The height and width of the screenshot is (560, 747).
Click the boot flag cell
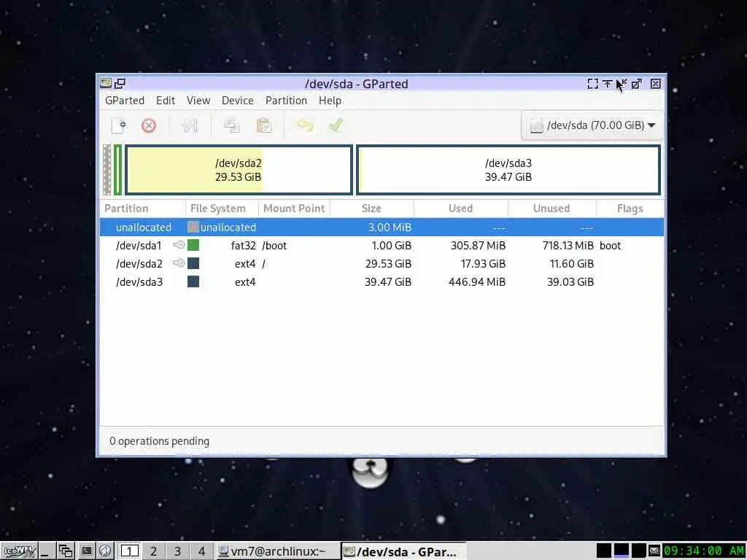[x=611, y=246]
